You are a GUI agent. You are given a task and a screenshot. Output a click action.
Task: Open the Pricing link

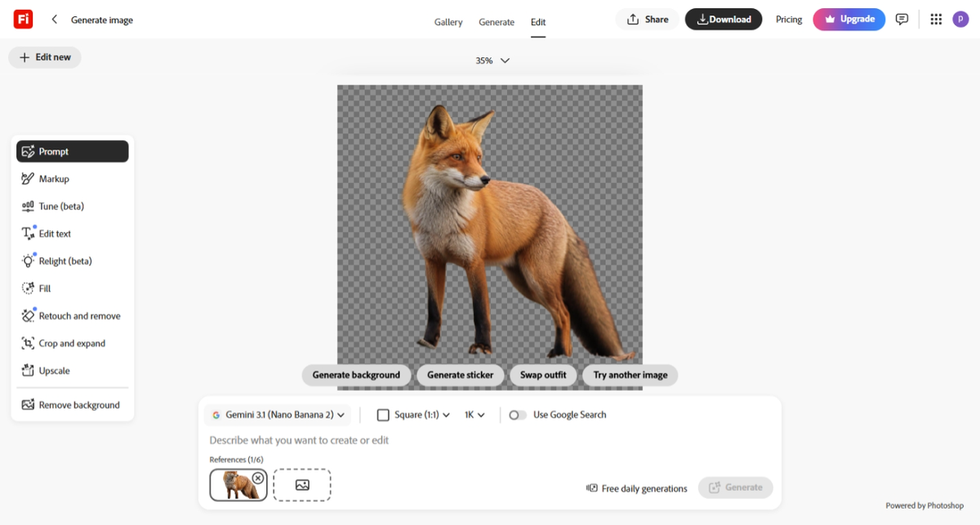(x=789, y=20)
